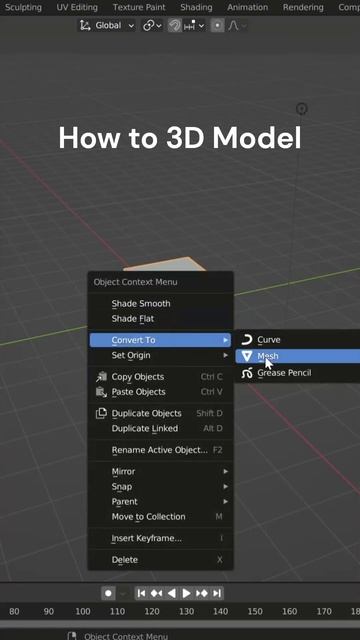Screen dimensions: 360x640
Task: Click frame 100 on the timeline
Action: [83, 611]
